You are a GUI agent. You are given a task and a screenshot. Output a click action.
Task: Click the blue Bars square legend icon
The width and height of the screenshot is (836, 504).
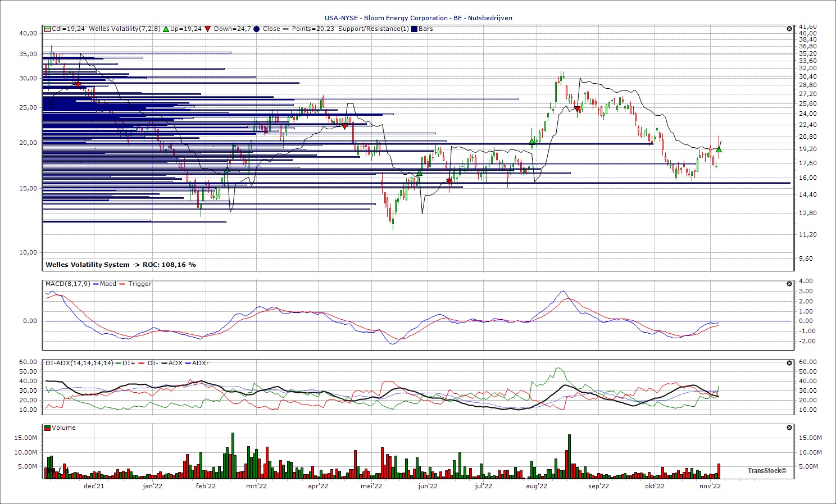pos(415,29)
